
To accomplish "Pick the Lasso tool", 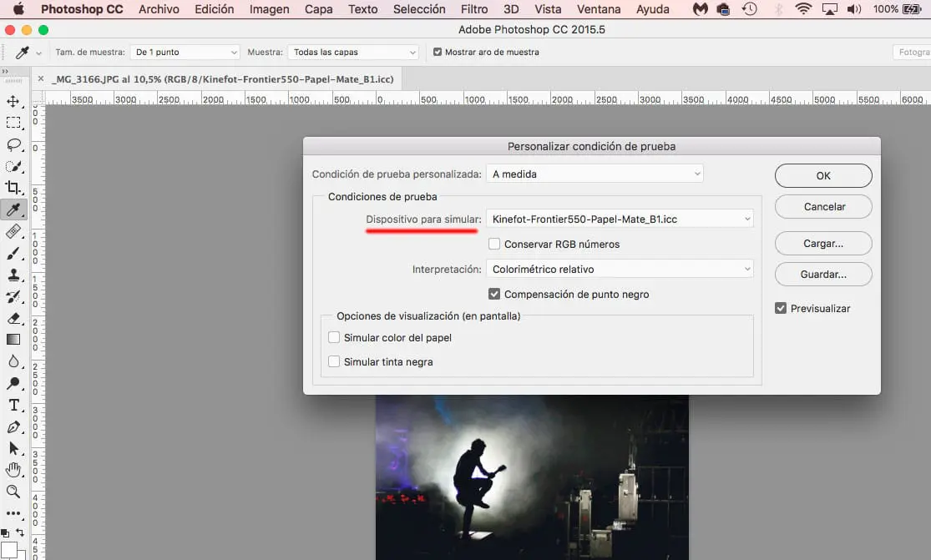I will tap(13, 144).
